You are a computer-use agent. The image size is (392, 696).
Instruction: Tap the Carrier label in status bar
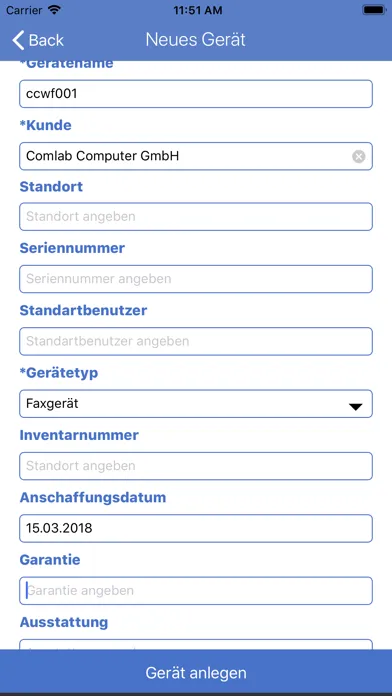click(24, 10)
